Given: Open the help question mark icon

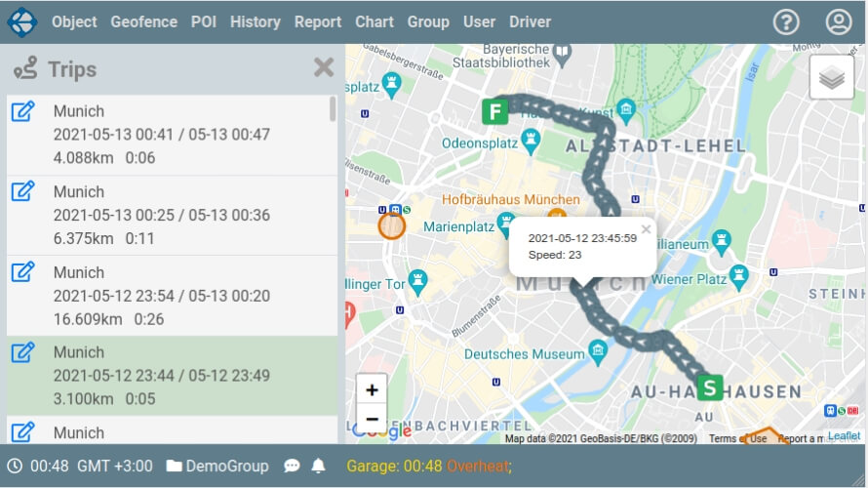Looking at the screenshot, I should pos(787,21).
